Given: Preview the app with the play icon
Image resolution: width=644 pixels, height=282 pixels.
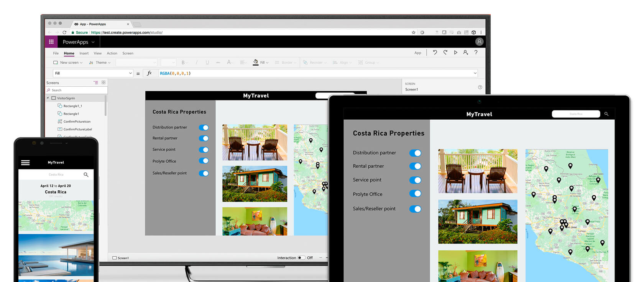Looking at the screenshot, I should 455,53.
